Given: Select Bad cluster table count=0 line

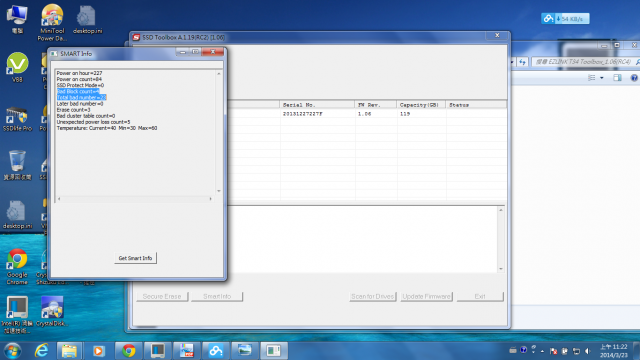Looking at the screenshot, I should [x=86, y=116].
